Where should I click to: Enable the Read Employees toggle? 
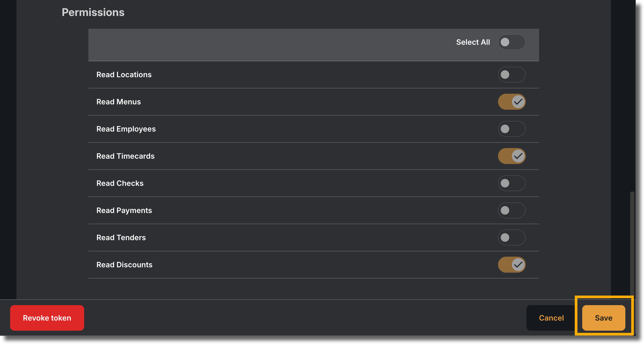512,129
